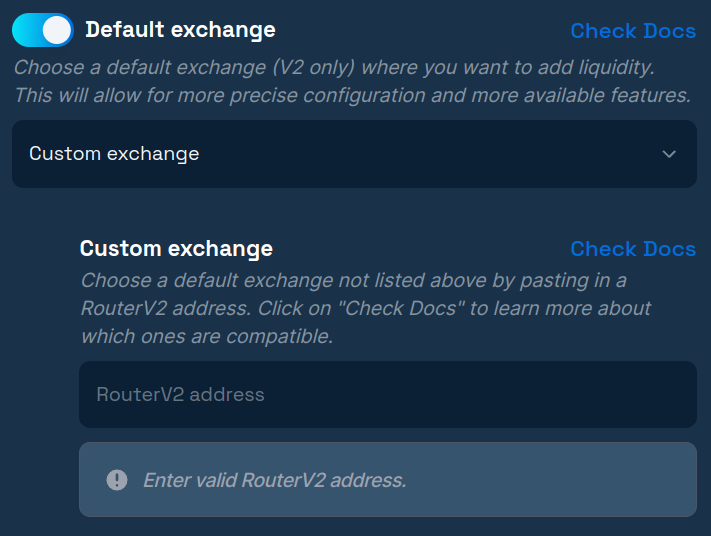Click the validation alert banner's empty right side
The height and width of the screenshot is (536, 711).
[580, 480]
